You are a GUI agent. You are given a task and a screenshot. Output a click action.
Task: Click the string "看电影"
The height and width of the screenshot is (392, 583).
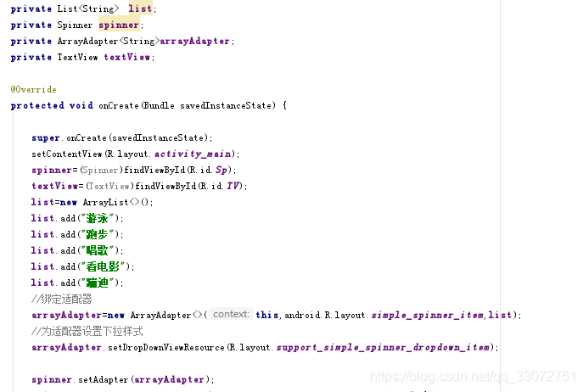pyautogui.click(x=103, y=266)
